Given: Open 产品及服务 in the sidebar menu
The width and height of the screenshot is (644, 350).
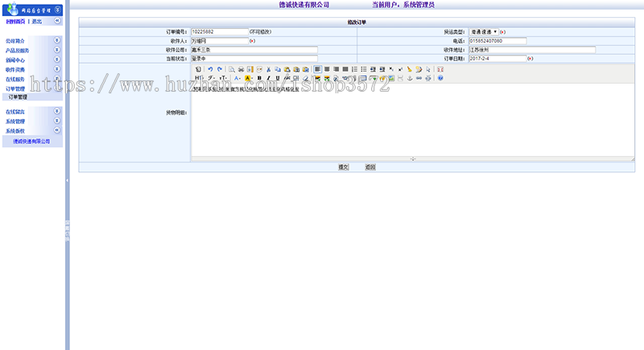Looking at the screenshot, I should (17, 50).
